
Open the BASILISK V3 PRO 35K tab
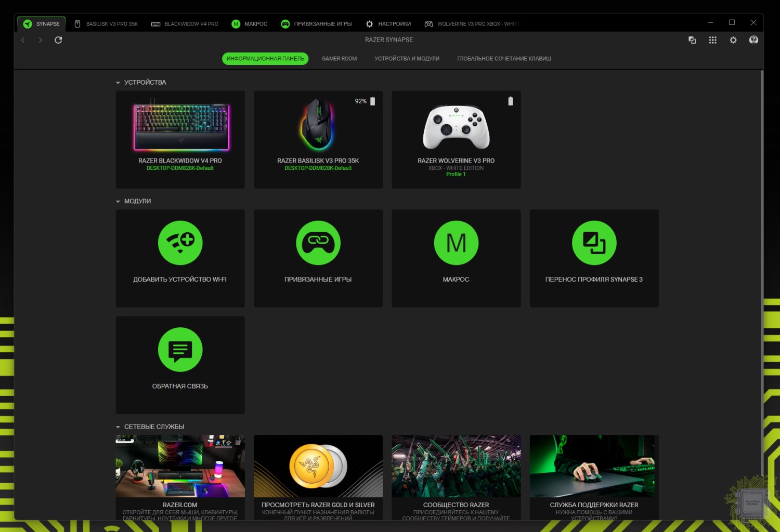pos(106,24)
